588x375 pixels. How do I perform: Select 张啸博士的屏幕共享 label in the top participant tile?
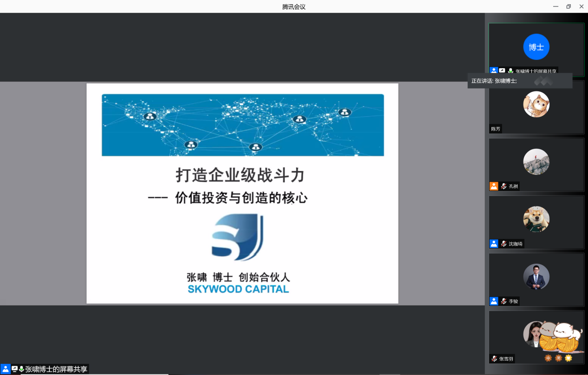pyautogui.click(x=536, y=71)
